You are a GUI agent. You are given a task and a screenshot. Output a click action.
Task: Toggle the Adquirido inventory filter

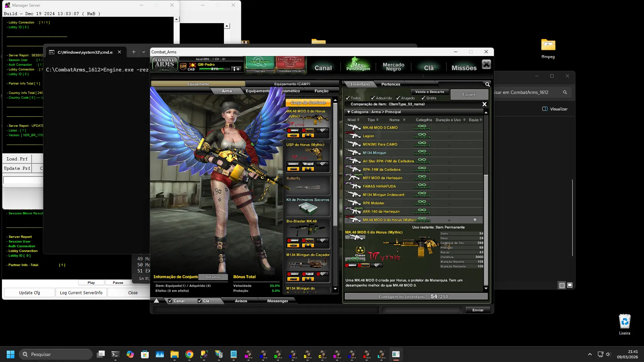373,98
